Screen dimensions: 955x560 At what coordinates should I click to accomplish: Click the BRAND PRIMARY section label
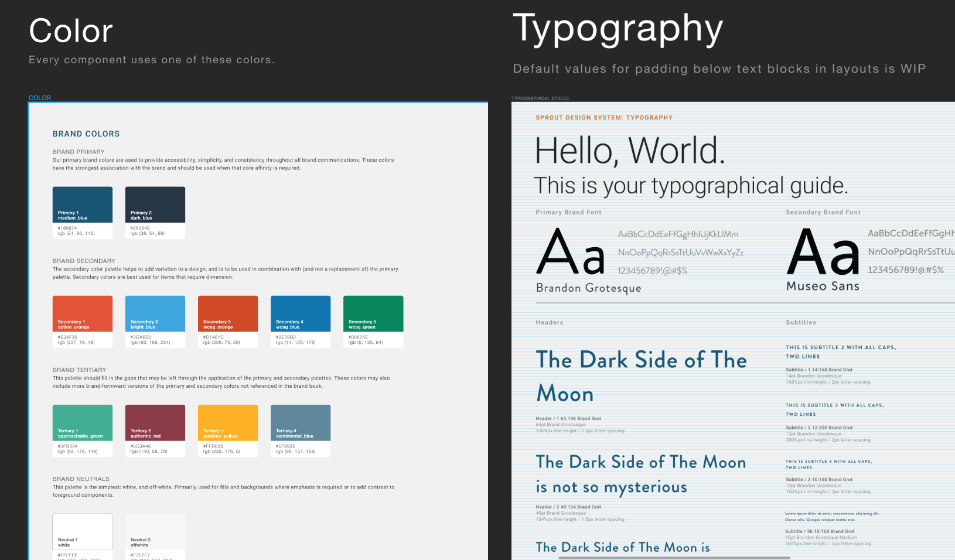pos(79,152)
